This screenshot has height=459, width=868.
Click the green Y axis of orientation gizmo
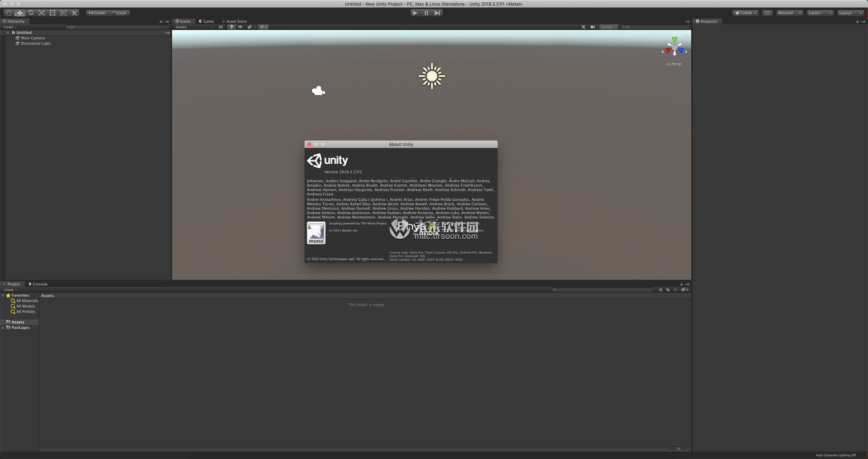pos(675,40)
